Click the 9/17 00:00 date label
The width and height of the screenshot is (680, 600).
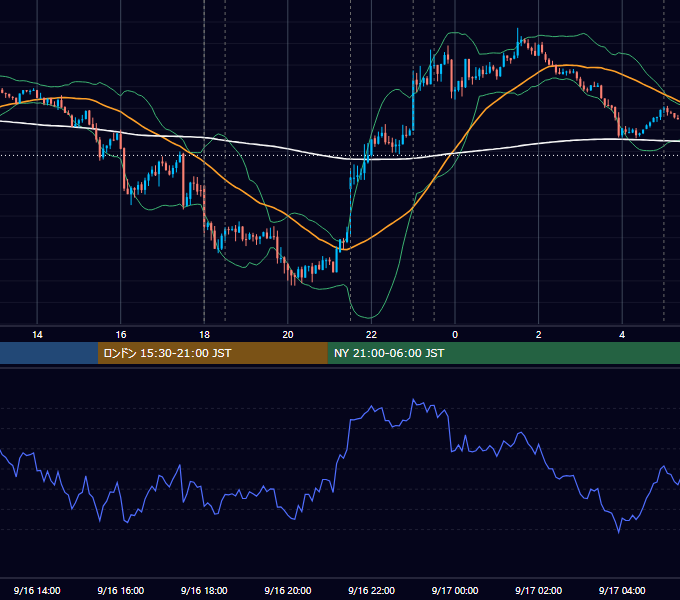[455, 590]
